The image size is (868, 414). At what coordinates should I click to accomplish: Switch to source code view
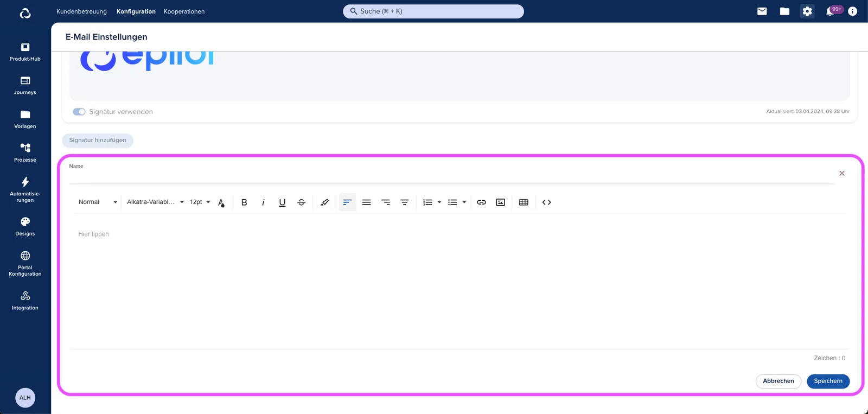pyautogui.click(x=547, y=202)
